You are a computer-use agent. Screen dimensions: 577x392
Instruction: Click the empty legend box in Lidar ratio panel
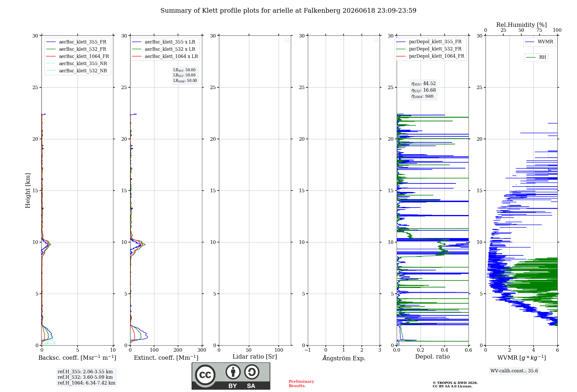click(x=287, y=40)
